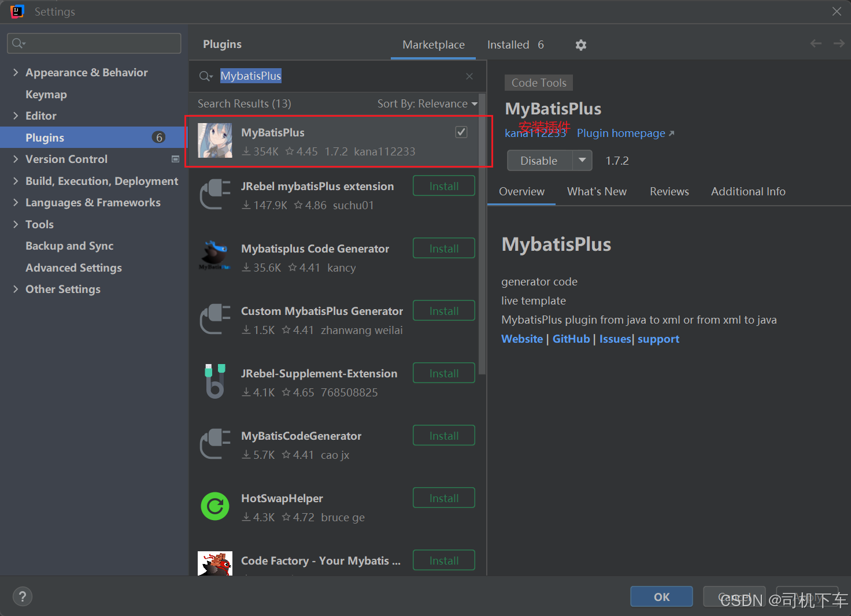
Task: Click the HotSwapHelper green refresh icon
Action: click(x=215, y=506)
